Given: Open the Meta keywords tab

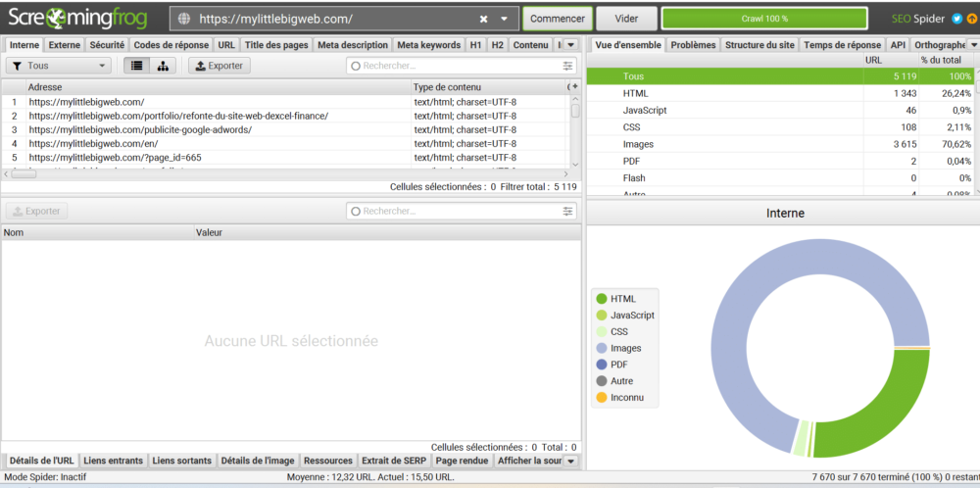Looking at the screenshot, I should (x=429, y=45).
